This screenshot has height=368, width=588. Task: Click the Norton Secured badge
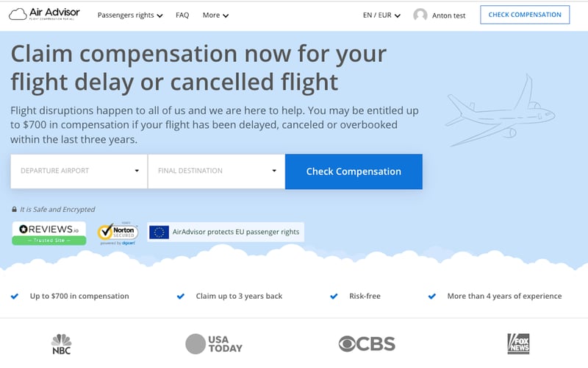118,233
